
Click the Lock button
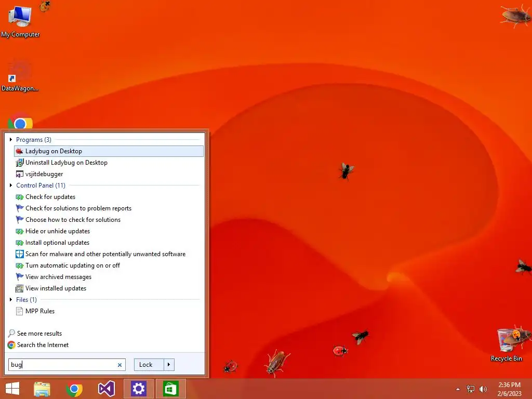click(x=149, y=365)
